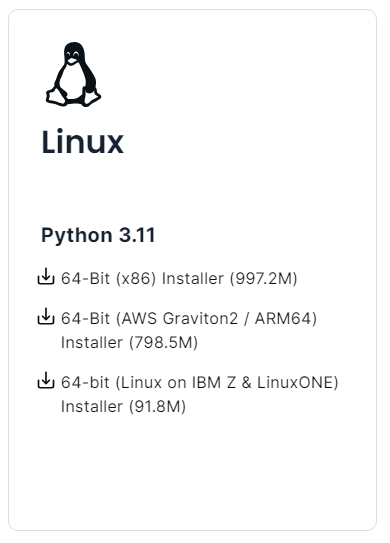The width and height of the screenshot is (390, 543).
Task: Download the 64-Bit (x86) Installer (997.2M)
Action: 179,278
